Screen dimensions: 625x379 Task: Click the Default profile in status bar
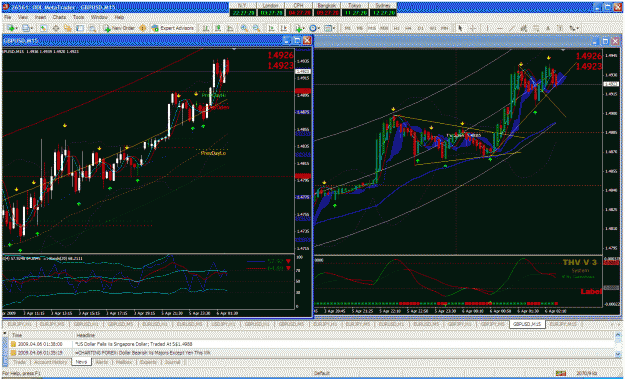click(321, 373)
